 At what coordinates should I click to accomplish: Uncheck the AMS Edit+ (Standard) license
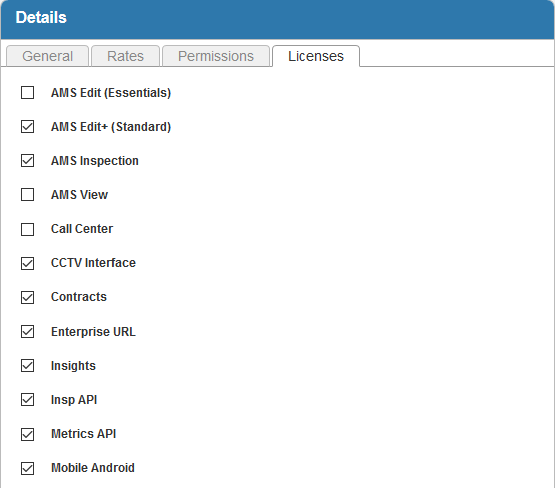27,127
